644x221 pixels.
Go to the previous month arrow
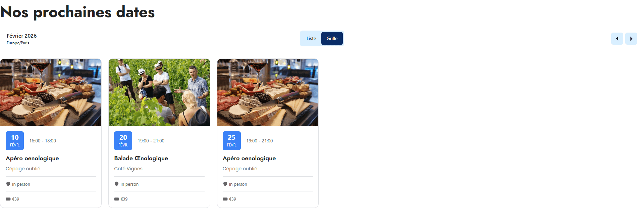click(x=617, y=39)
